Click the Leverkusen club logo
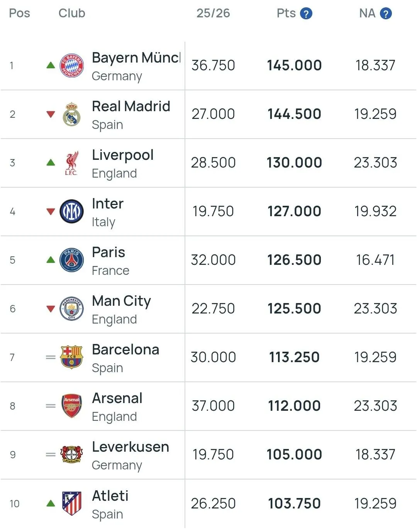 click(x=72, y=454)
